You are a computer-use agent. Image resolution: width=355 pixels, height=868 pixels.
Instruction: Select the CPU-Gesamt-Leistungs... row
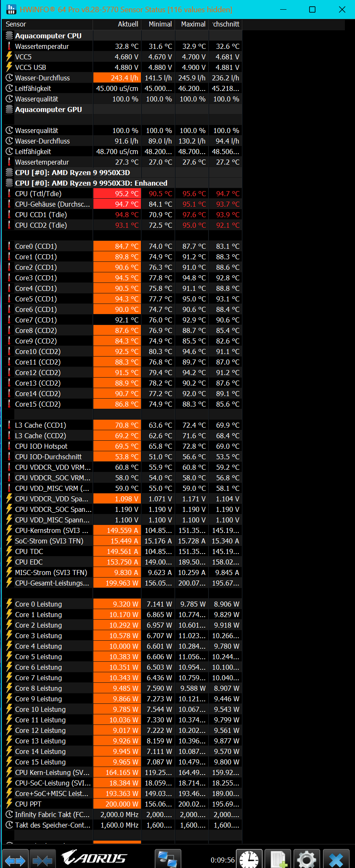(x=122, y=583)
